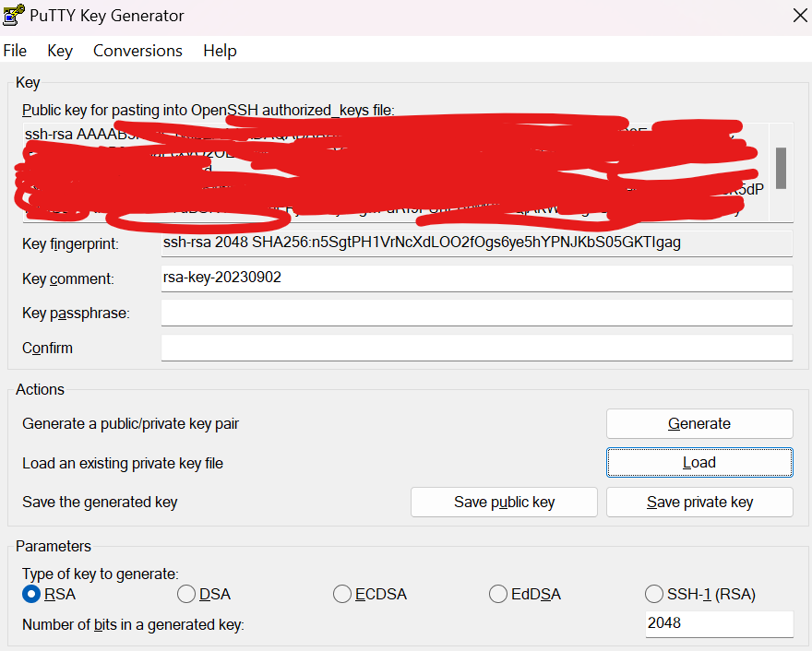Open the Key menu
Image resolution: width=812 pixels, height=651 pixels.
[60, 51]
